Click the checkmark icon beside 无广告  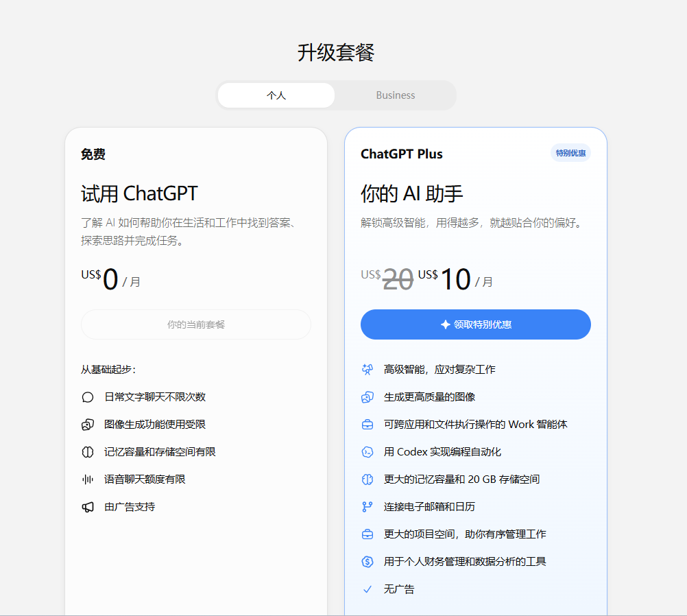pos(367,589)
